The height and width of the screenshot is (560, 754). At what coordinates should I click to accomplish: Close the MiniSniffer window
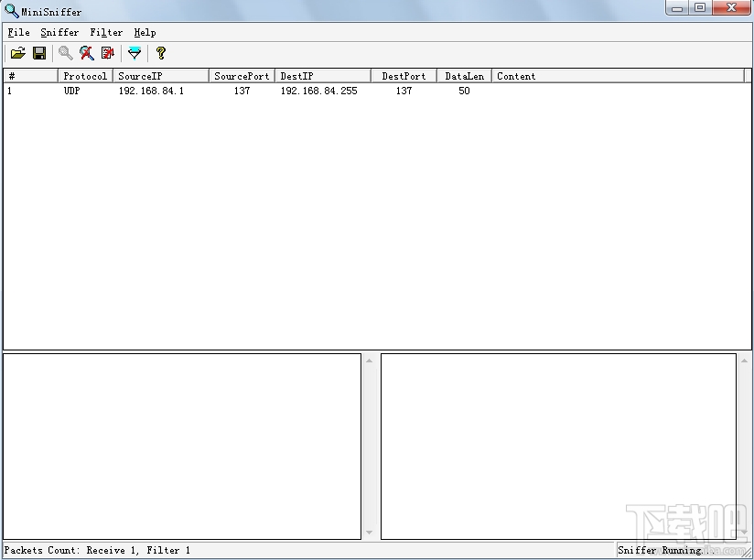[x=731, y=7]
